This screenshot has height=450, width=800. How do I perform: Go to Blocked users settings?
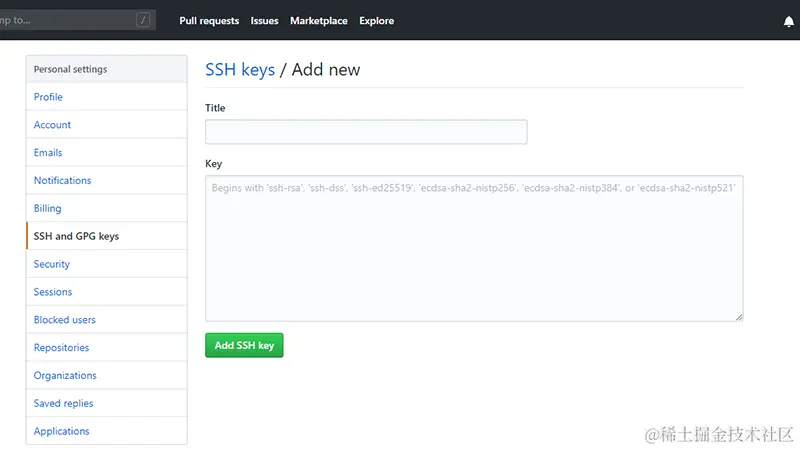(x=107, y=320)
